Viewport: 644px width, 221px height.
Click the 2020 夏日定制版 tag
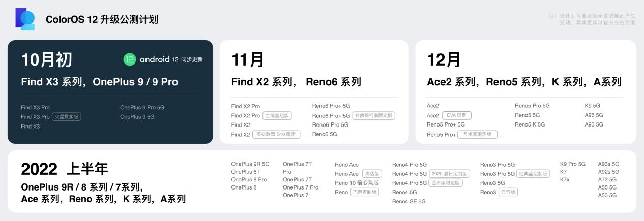coord(449,174)
